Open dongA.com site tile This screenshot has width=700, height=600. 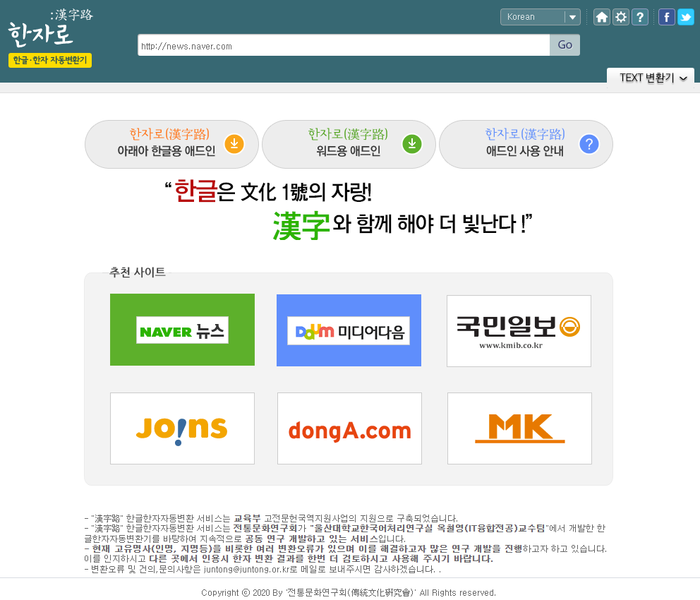(349, 428)
